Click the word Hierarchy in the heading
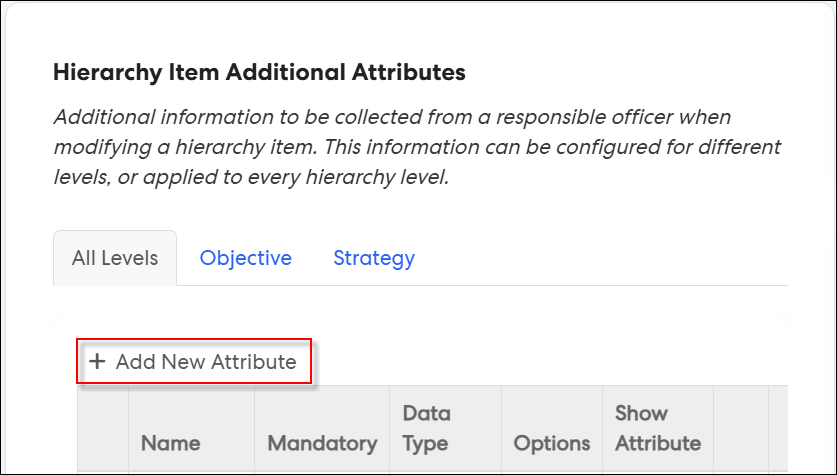This screenshot has height=475, width=837. tap(107, 73)
